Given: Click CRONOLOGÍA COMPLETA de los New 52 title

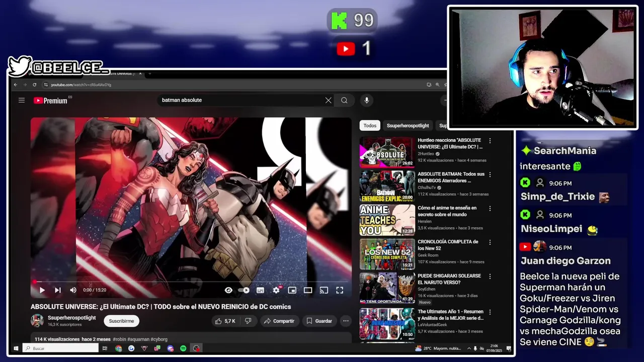Looking at the screenshot, I should pos(448,245).
